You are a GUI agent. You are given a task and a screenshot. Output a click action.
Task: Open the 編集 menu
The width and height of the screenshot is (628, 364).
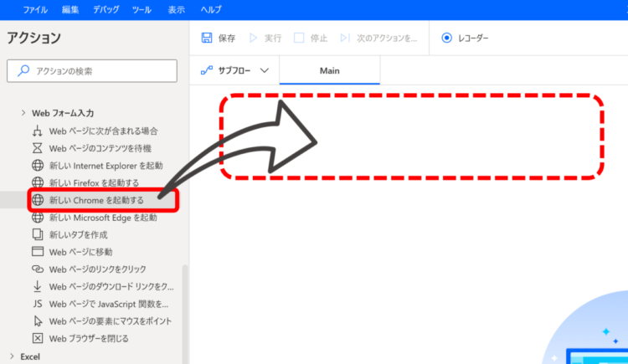(70, 9)
